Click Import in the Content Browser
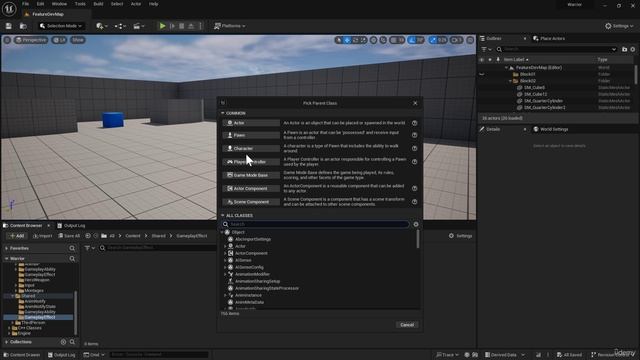 (x=43, y=236)
